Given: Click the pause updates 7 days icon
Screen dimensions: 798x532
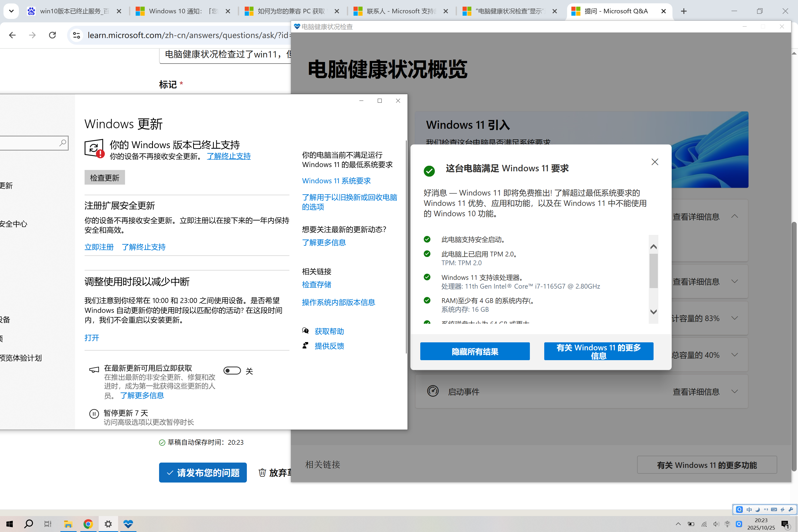Looking at the screenshot, I should [94, 413].
